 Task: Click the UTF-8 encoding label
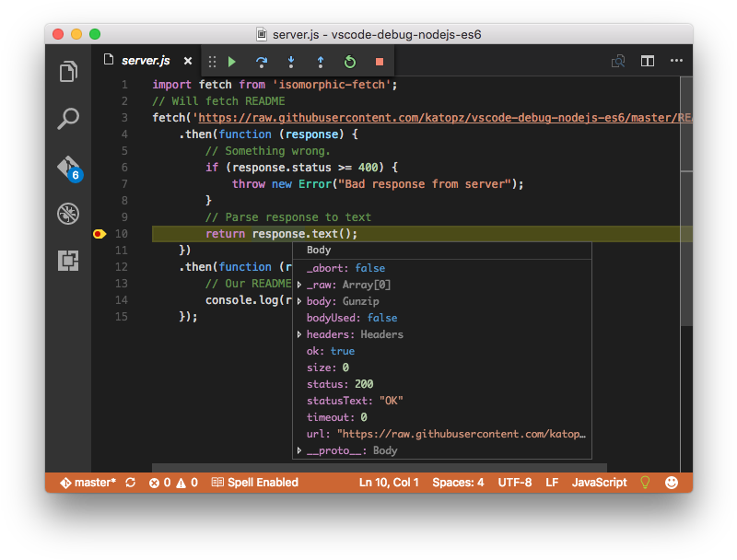[515, 482]
